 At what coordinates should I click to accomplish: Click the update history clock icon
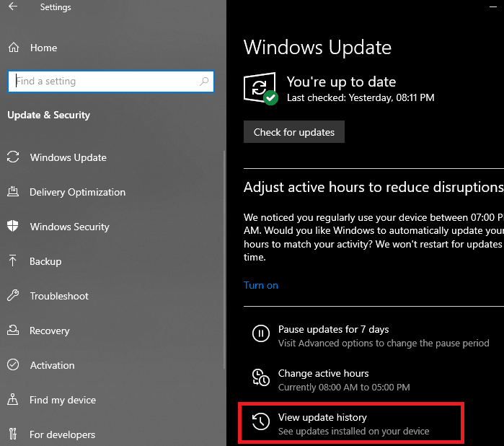point(261,421)
